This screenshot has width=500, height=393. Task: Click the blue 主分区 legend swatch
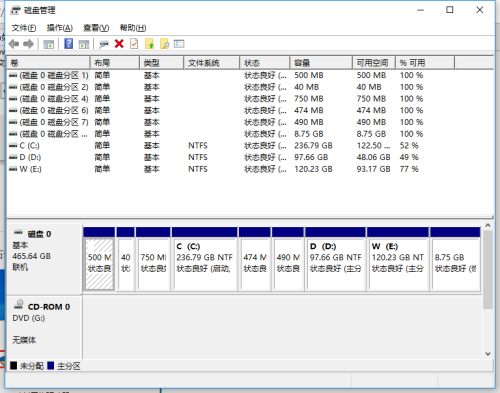[x=51, y=366]
